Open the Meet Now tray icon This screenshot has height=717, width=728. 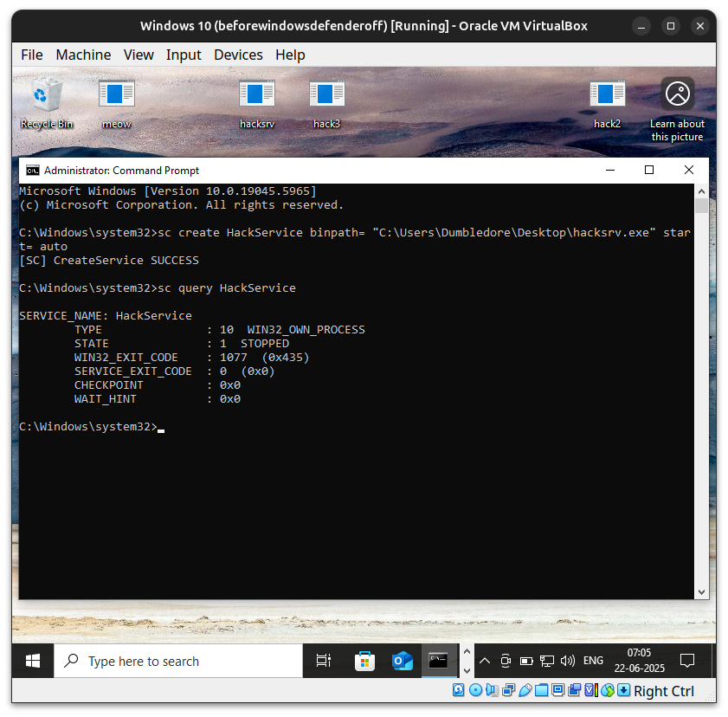(506, 661)
